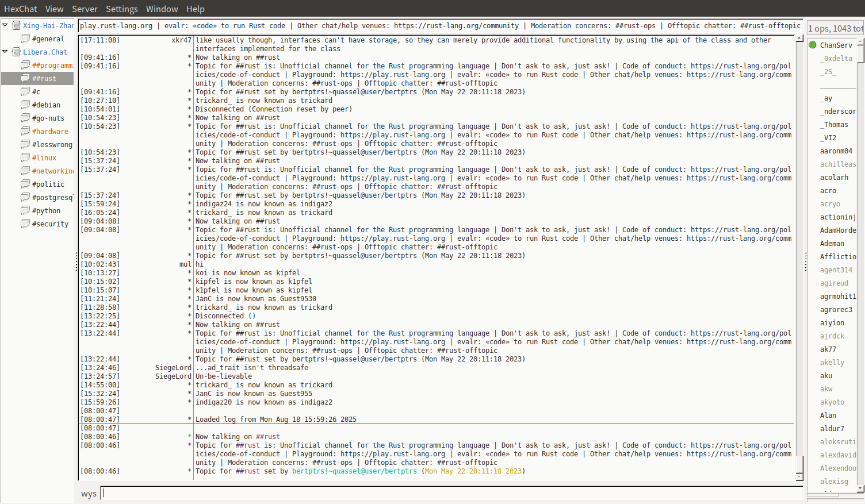
Task: Click the #networking channel icon
Action: point(25,171)
